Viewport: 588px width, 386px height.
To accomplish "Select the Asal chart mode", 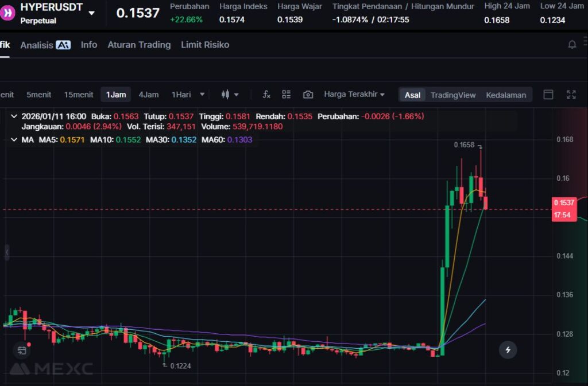I will click(x=412, y=95).
